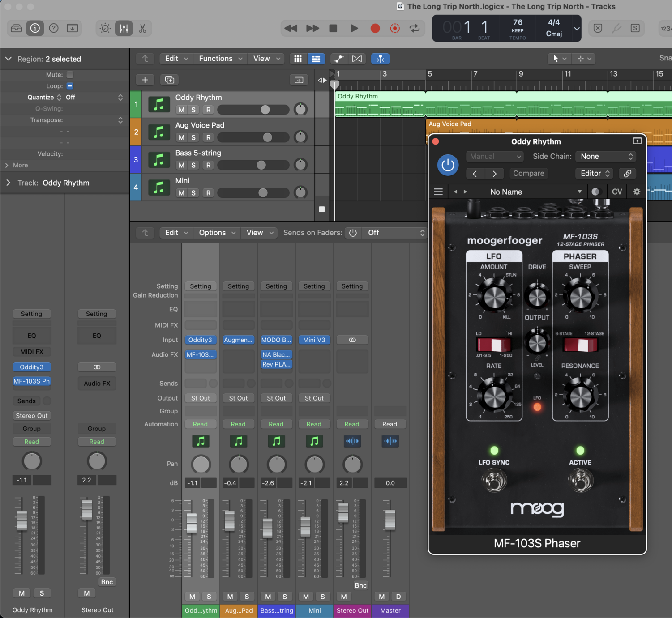Click the Play transport button
The width and height of the screenshot is (672, 618).
coord(354,28)
